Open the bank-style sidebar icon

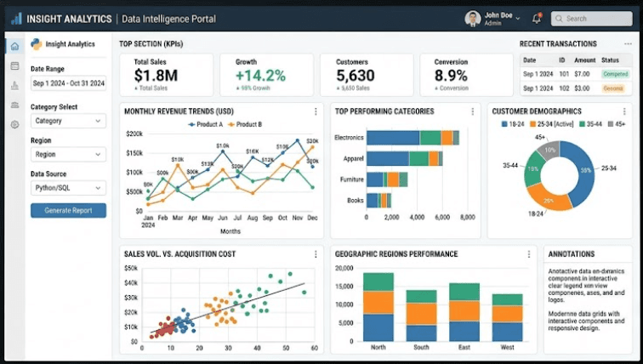14,105
